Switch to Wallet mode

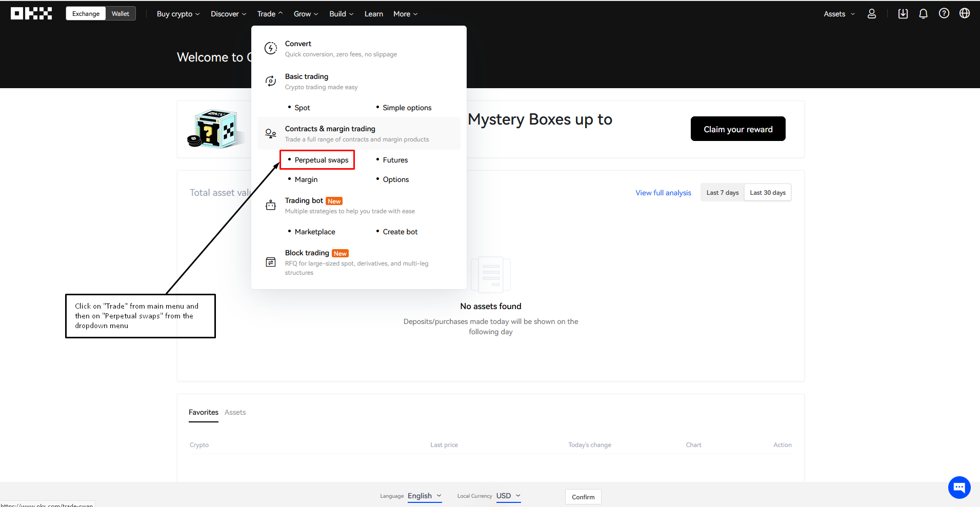(x=121, y=14)
